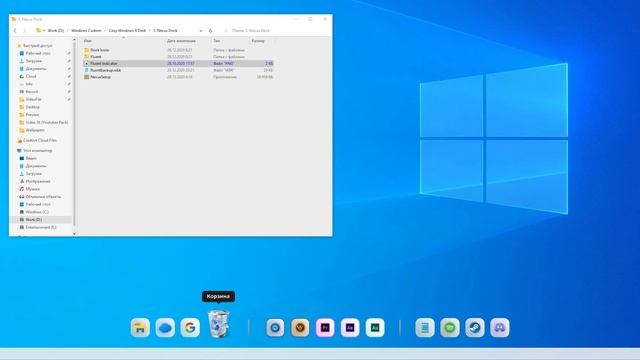This screenshot has height=360, width=640.
Task: Launch Steam from the dock
Action: (475, 328)
